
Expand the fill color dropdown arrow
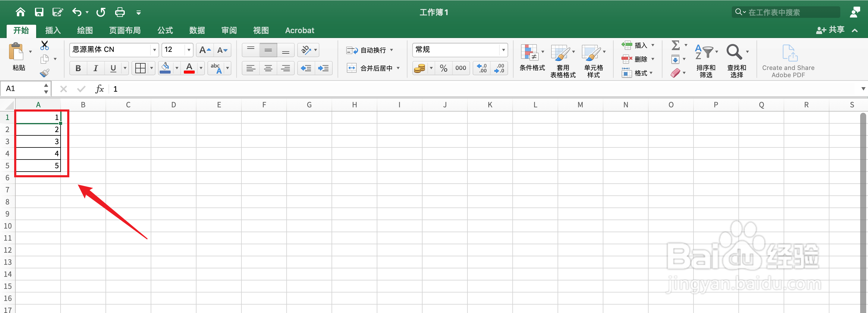(x=177, y=68)
